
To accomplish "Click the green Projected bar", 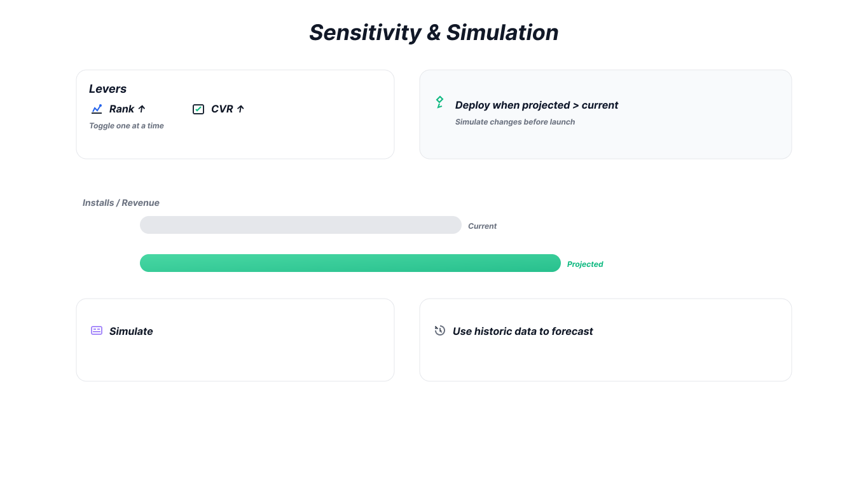I will point(350,263).
